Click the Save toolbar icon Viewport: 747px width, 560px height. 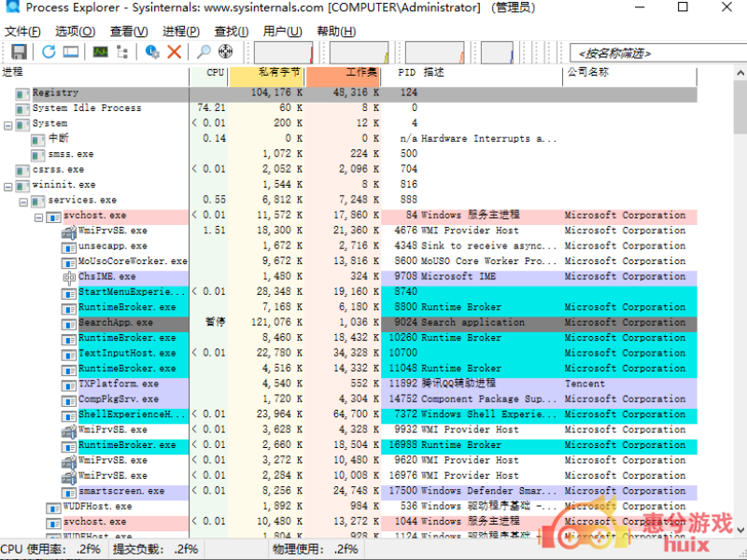tap(20, 52)
